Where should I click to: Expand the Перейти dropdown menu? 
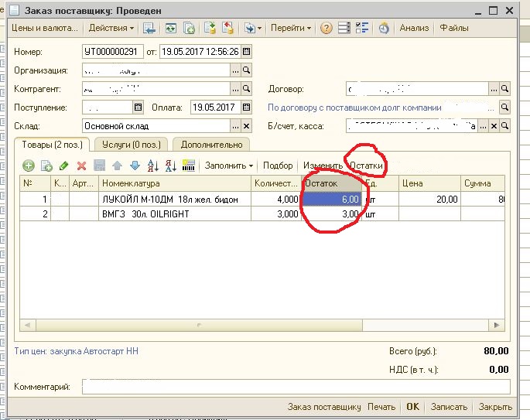coord(291,28)
